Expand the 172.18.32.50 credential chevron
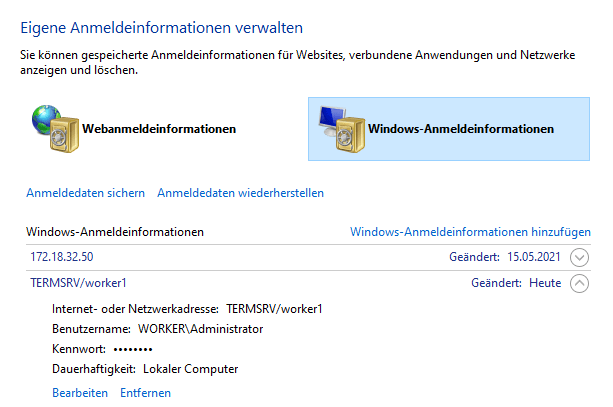This screenshot has height=407, width=613. [580, 257]
